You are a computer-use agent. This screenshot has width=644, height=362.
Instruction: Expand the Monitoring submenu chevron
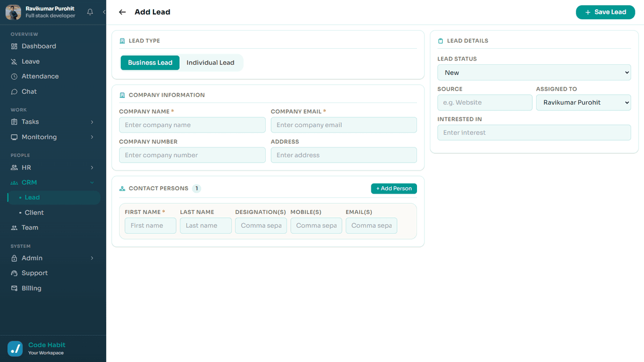click(x=92, y=137)
